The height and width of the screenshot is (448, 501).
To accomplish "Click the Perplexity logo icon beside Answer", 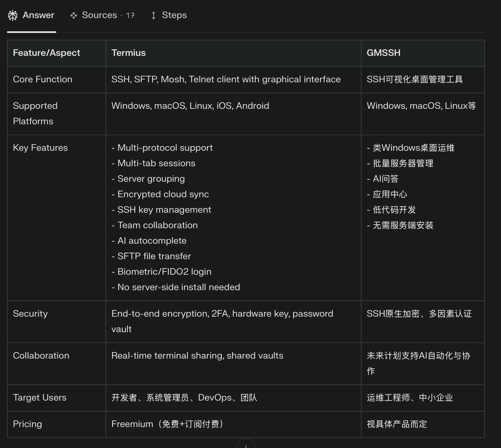I will tap(13, 15).
